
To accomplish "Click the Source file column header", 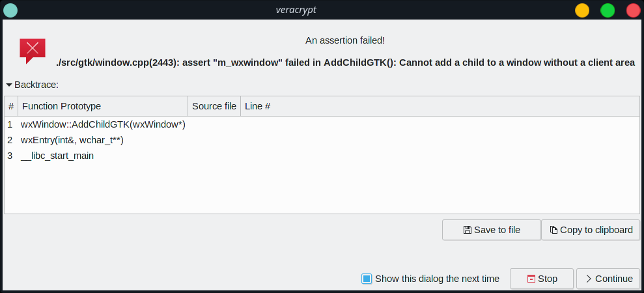I will pos(214,106).
